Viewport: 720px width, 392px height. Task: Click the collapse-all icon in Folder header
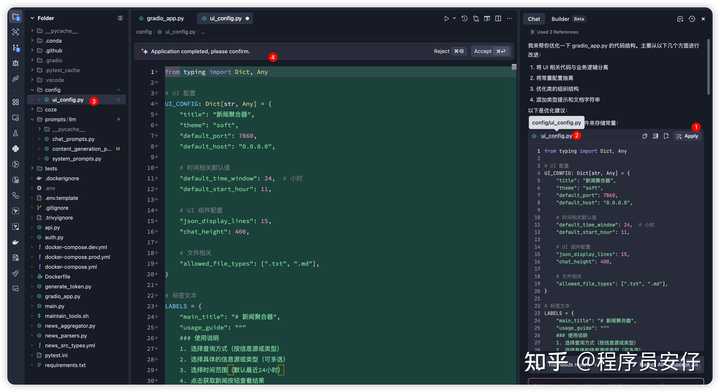click(120, 18)
